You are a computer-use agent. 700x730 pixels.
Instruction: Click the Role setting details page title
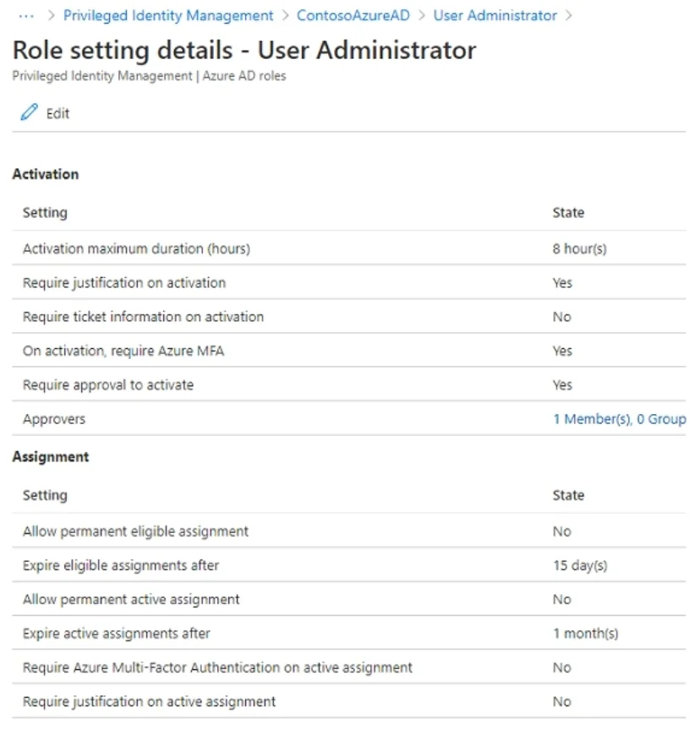coord(244,50)
